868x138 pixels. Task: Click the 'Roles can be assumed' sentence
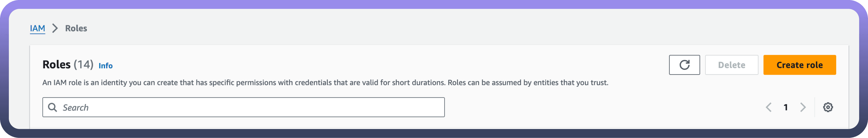[528, 83]
